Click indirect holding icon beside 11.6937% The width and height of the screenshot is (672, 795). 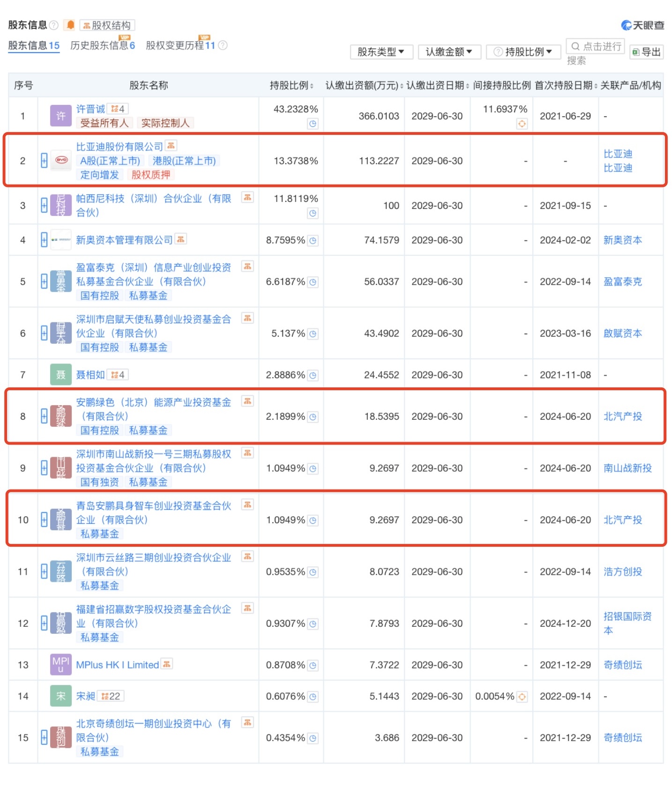coord(522,124)
